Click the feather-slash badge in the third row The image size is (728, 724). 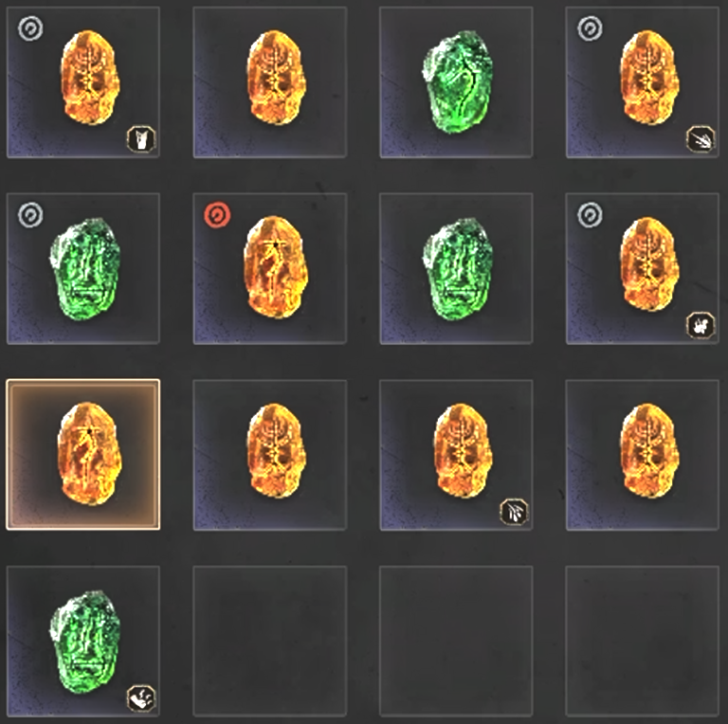click(514, 512)
